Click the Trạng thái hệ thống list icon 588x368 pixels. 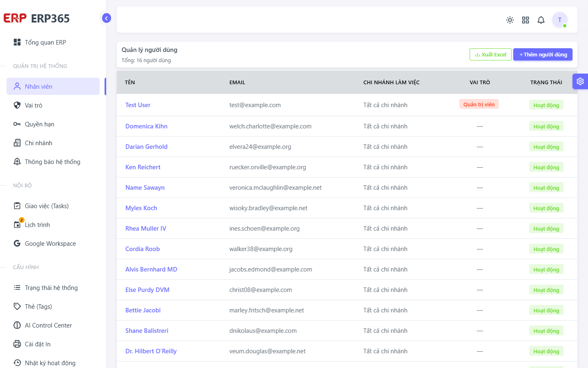tap(17, 287)
